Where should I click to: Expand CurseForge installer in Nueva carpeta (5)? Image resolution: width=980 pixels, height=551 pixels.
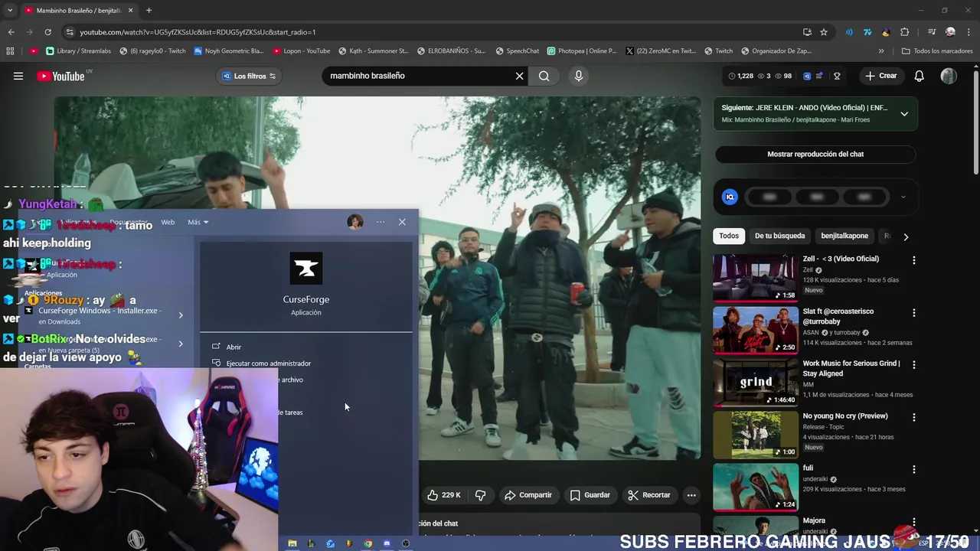click(x=181, y=344)
